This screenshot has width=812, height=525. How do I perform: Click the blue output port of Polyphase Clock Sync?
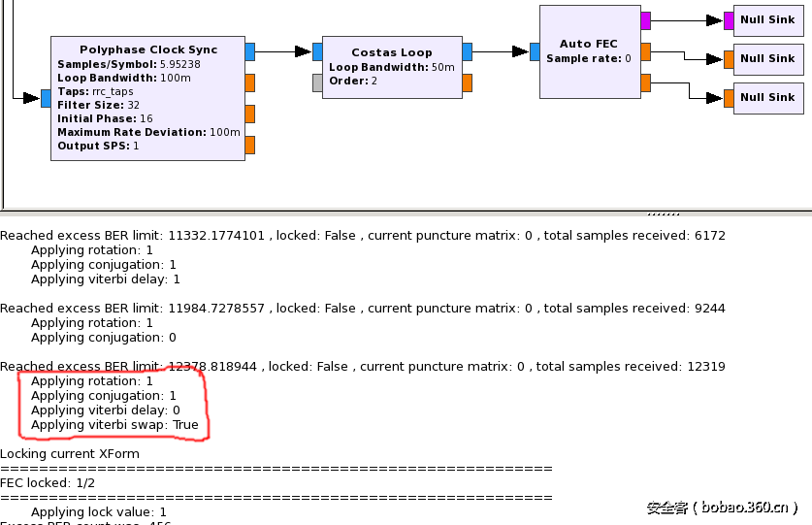[x=249, y=51]
